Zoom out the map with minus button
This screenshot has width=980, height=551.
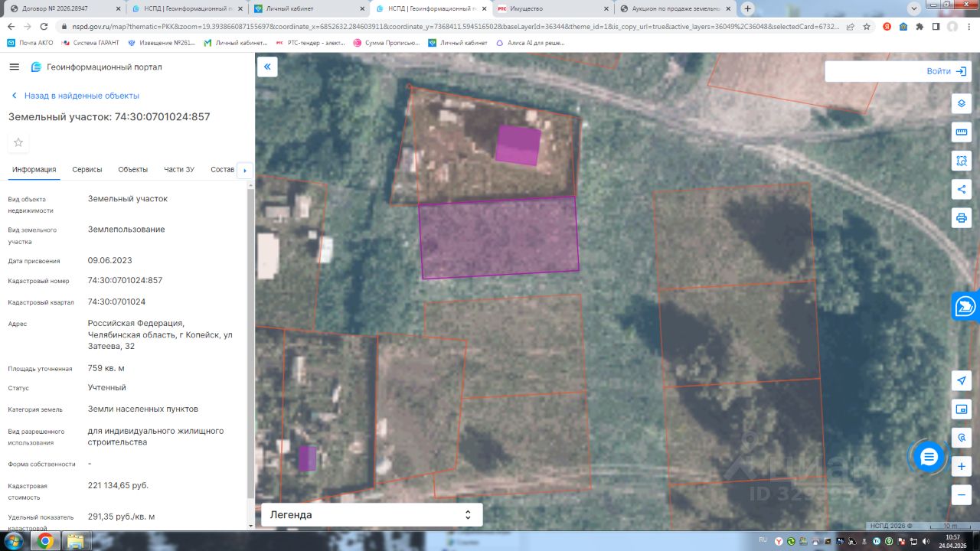tap(962, 494)
